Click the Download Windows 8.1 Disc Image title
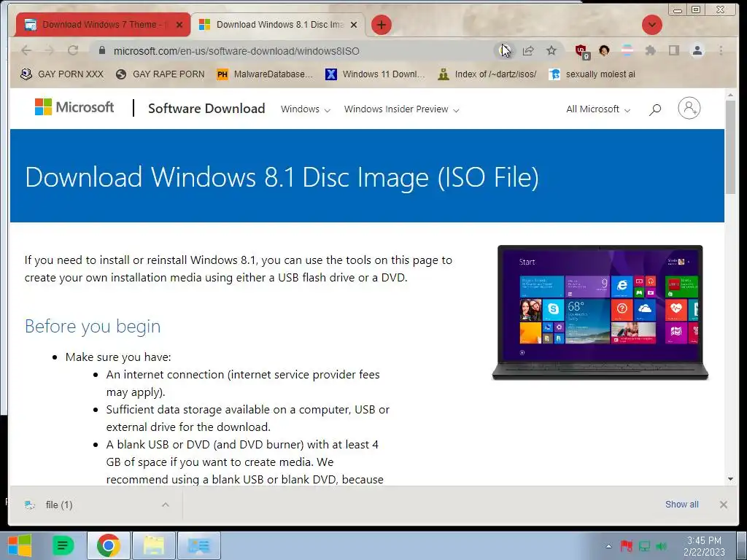Image resolution: width=747 pixels, height=560 pixels. 282,176
